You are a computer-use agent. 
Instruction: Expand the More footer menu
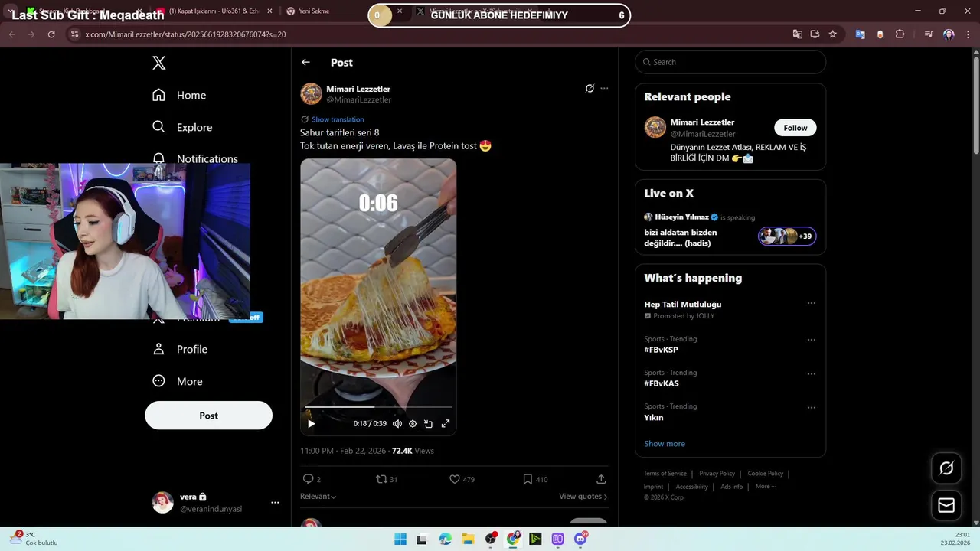(x=766, y=487)
